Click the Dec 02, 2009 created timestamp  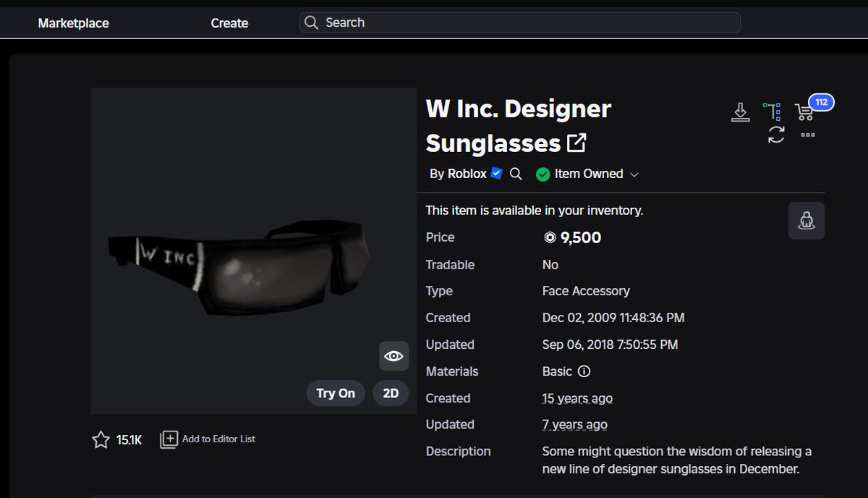click(613, 318)
